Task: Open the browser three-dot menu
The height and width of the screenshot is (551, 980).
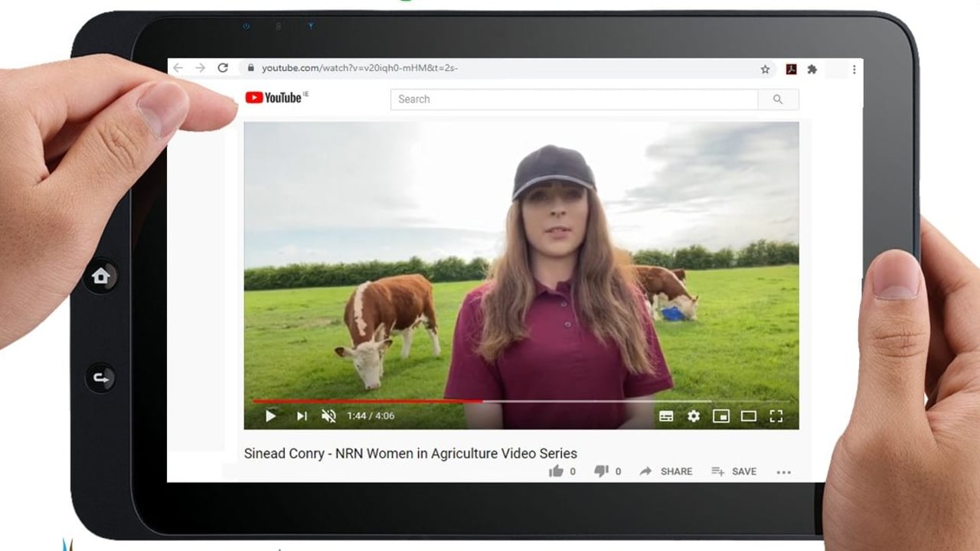Action: click(x=854, y=69)
